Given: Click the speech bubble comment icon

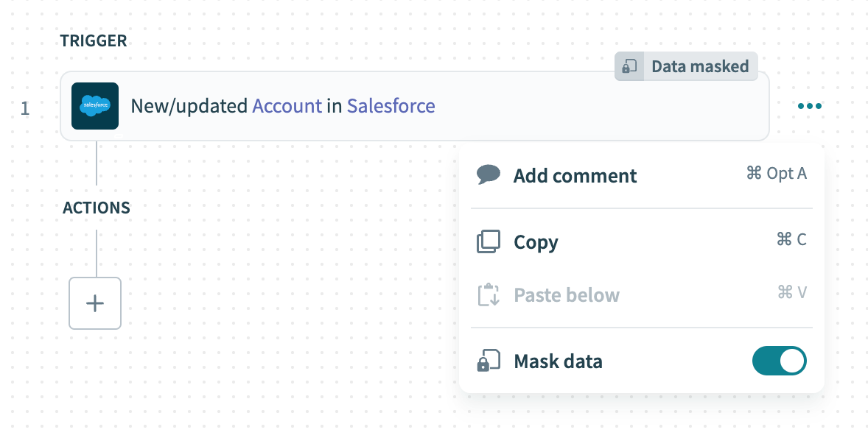Looking at the screenshot, I should tap(489, 175).
